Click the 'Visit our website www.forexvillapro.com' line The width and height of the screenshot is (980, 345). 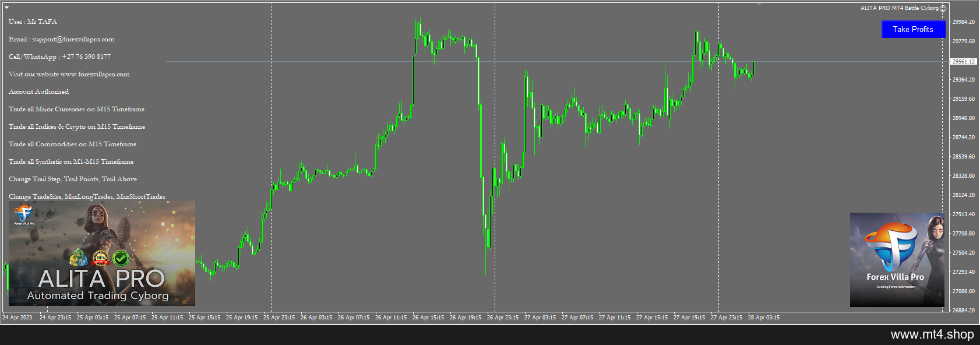click(x=69, y=74)
